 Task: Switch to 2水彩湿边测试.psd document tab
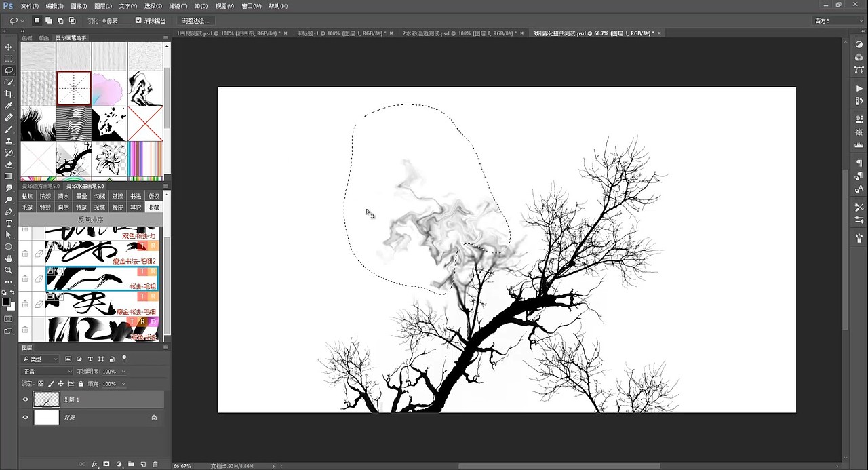click(x=460, y=33)
